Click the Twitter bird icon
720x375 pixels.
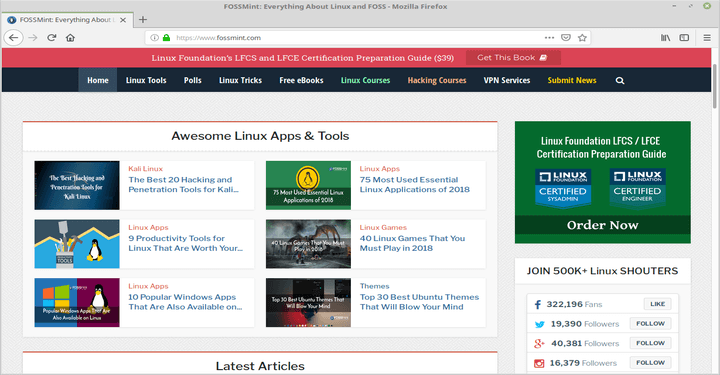pos(540,324)
